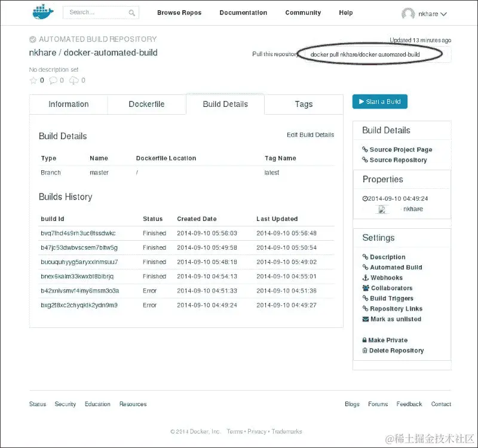
Task: Click the Source Repository link icon
Action: [x=365, y=159]
